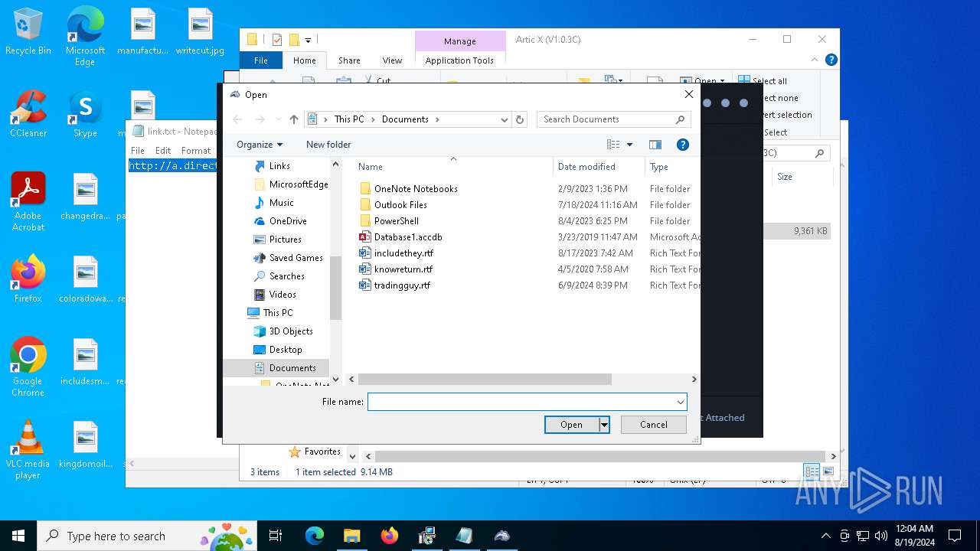This screenshot has width=980, height=551.
Task: Expand the File name combo box dropdown
Action: point(680,402)
